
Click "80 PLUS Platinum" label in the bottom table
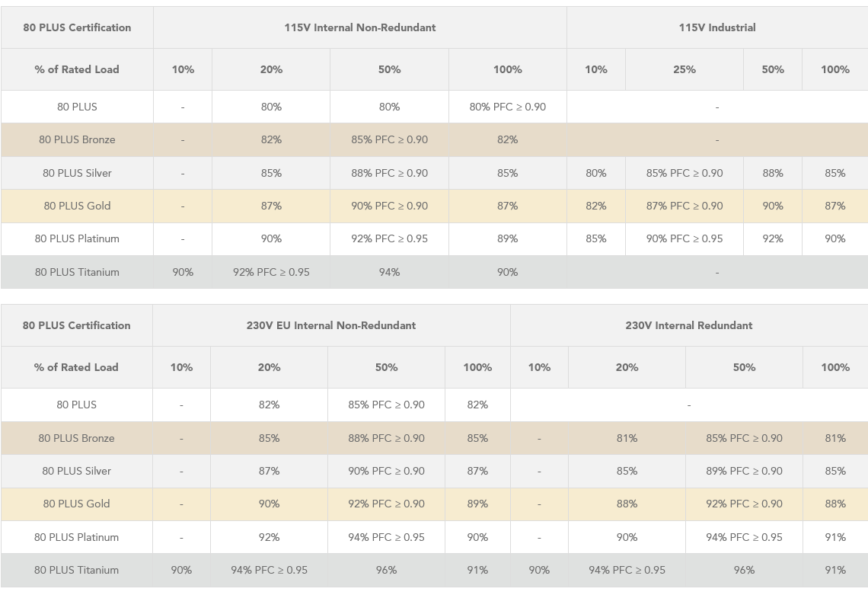click(x=76, y=537)
